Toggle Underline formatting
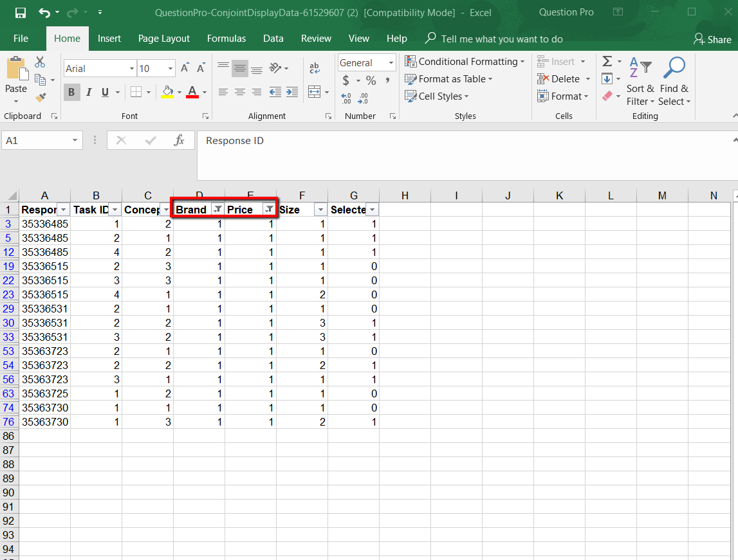The height and width of the screenshot is (560, 738). pos(106,93)
